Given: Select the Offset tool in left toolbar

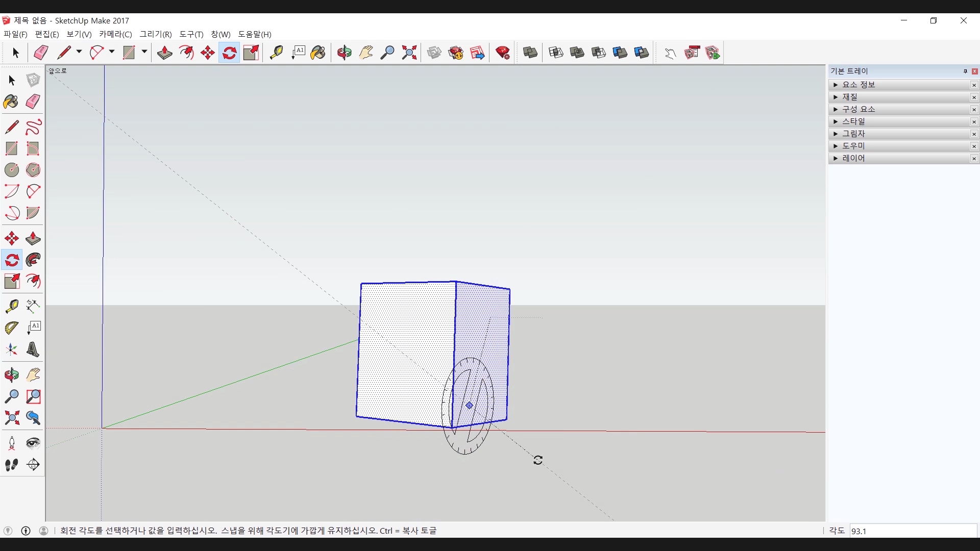Looking at the screenshot, I should click(33, 282).
